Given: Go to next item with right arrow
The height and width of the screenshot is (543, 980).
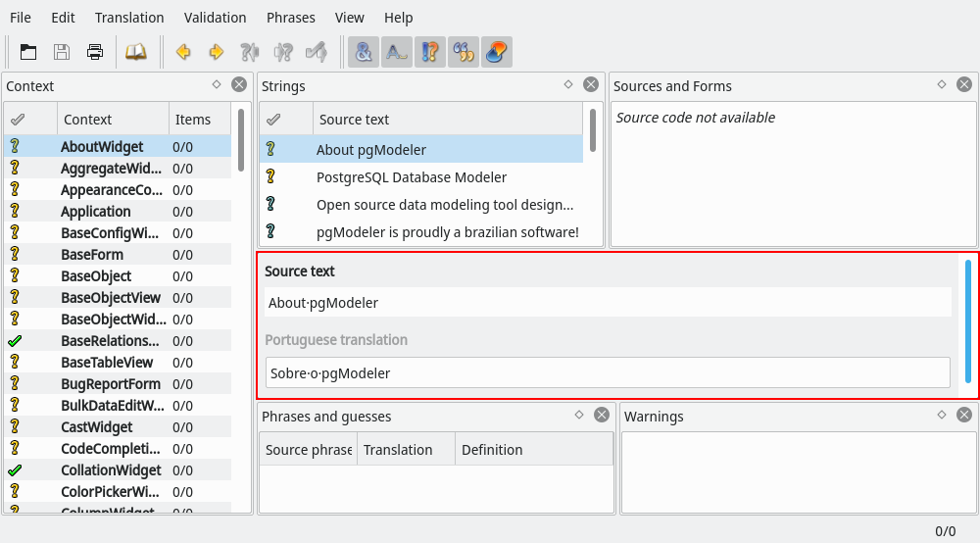Looking at the screenshot, I should pyautogui.click(x=217, y=52).
